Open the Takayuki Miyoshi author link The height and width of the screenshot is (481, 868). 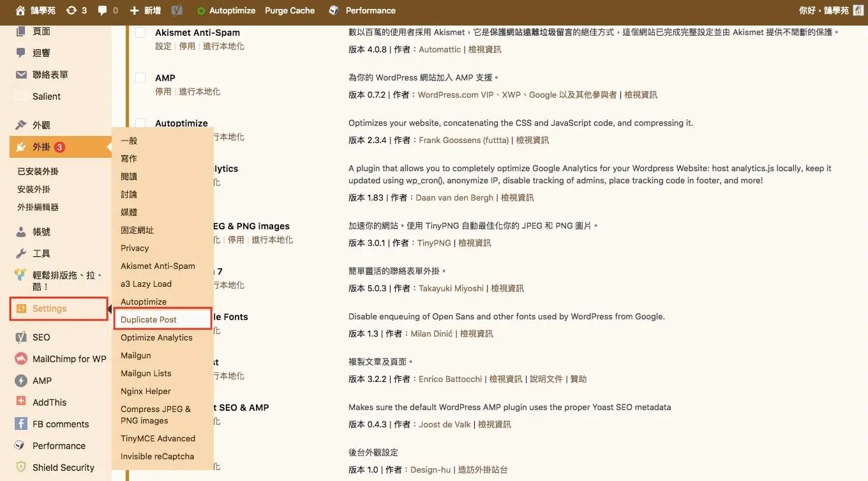pos(451,288)
